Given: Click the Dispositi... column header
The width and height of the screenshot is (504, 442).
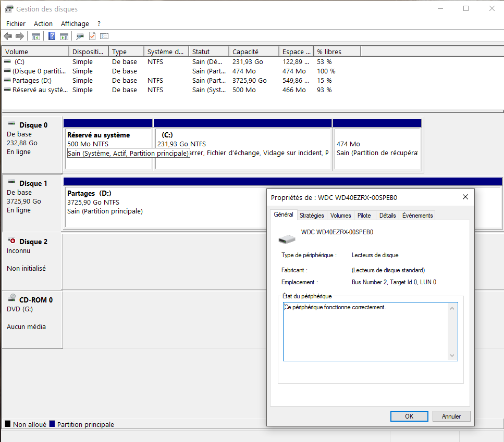Looking at the screenshot, I should [89, 52].
